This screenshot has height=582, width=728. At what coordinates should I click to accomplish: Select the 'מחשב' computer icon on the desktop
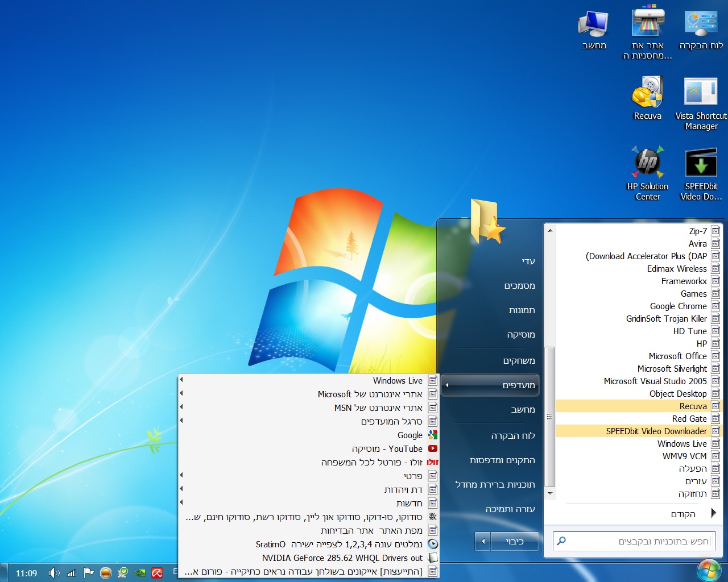[594, 30]
